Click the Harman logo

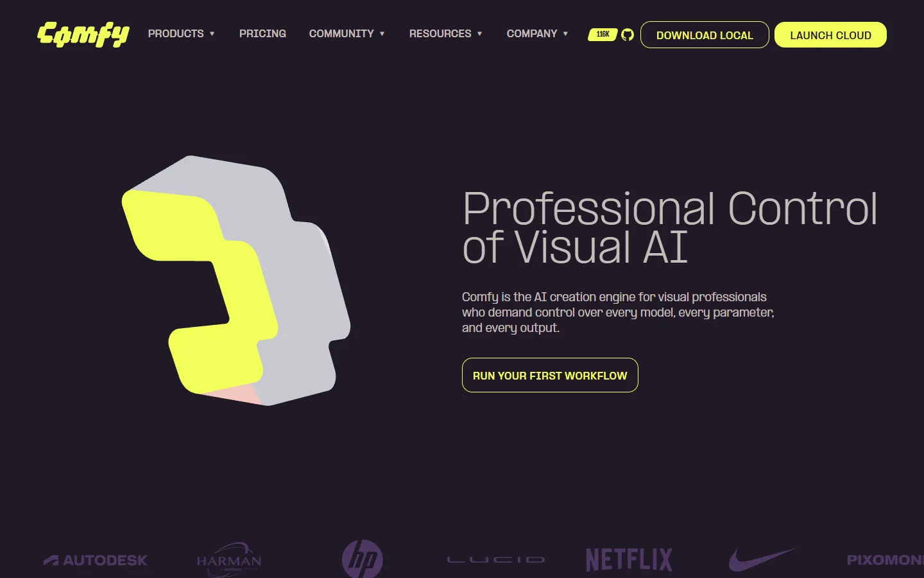(x=229, y=559)
